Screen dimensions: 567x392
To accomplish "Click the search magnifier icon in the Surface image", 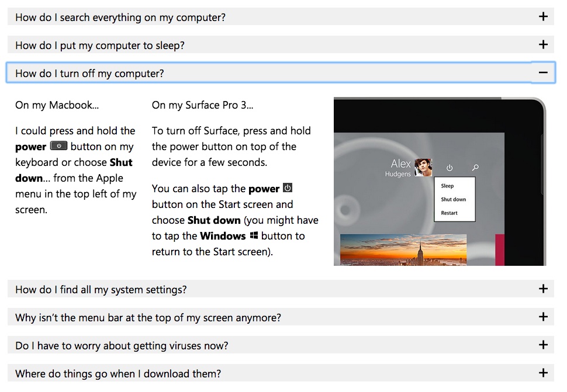I will pyautogui.click(x=475, y=168).
